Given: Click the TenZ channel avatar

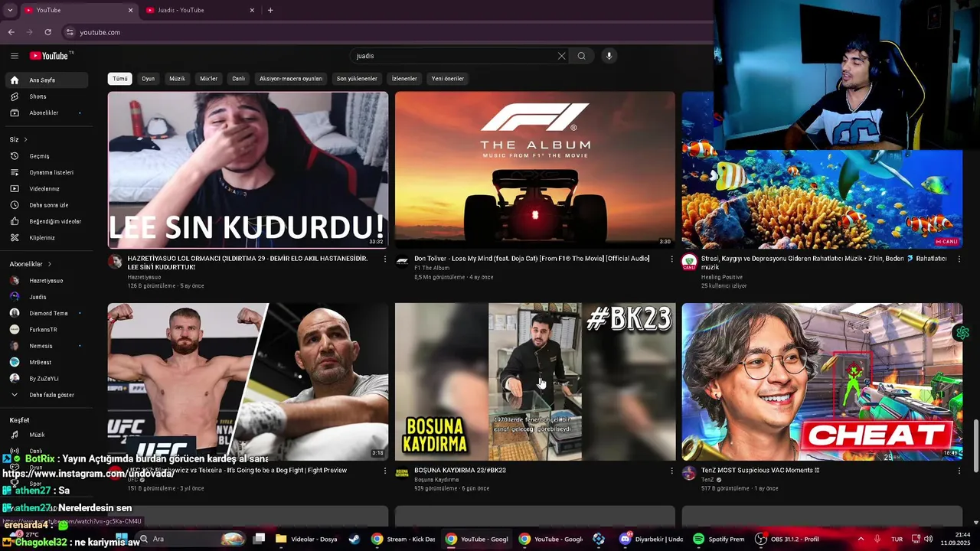Looking at the screenshot, I should tap(689, 473).
